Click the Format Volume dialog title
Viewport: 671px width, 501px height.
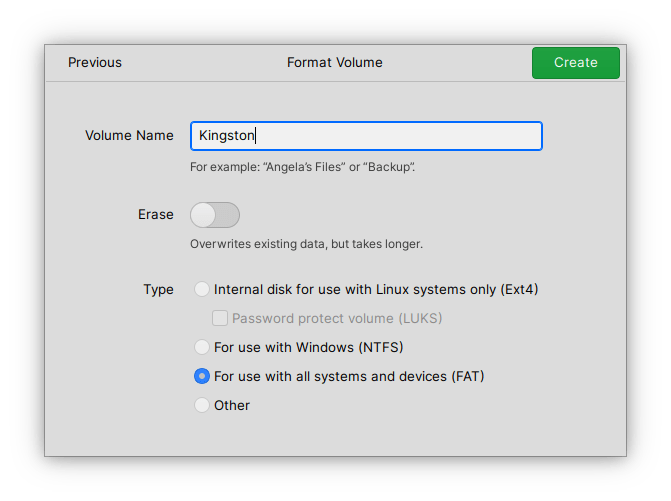pos(335,62)
